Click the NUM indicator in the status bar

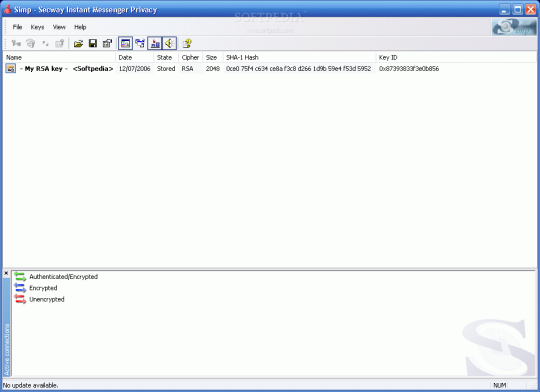pos(500,385)
